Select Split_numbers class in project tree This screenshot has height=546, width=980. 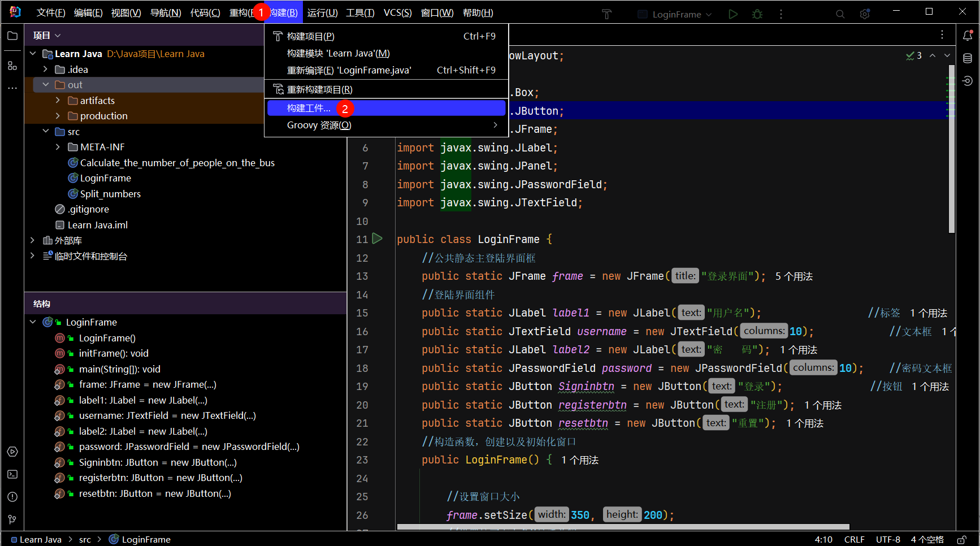(110, 194)
